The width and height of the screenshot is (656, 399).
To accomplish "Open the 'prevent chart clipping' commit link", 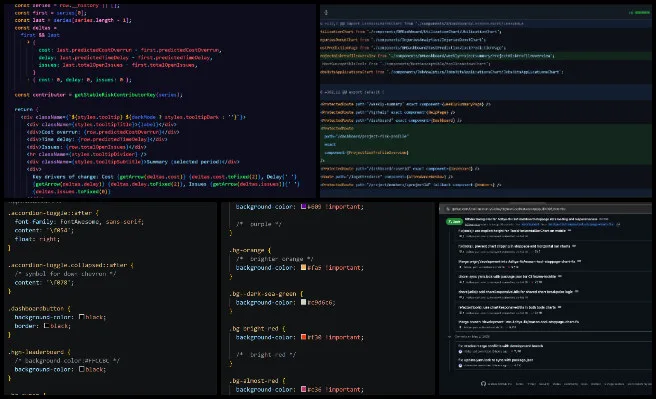I will point(514,246).
